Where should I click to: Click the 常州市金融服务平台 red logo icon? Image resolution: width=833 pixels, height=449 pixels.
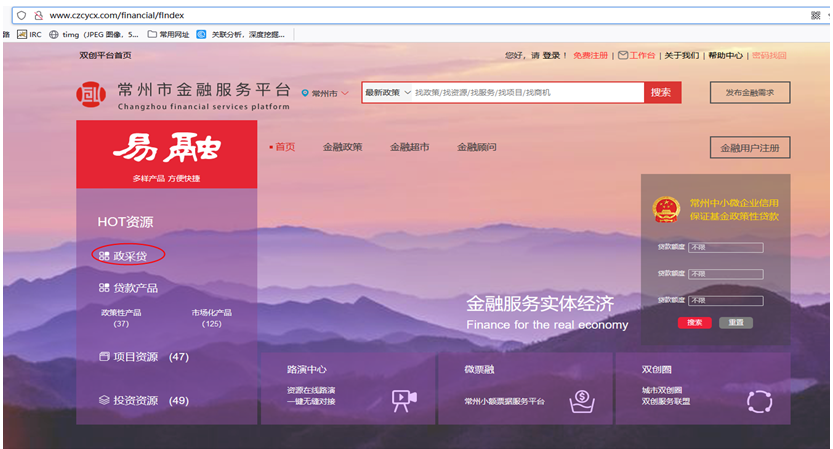point(91,95)
